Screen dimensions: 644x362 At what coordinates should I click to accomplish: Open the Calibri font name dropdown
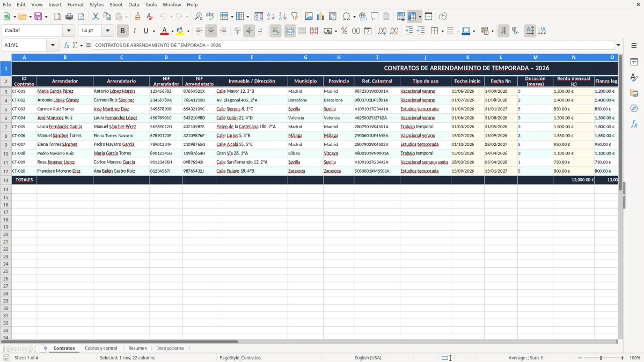coord(69,31)
